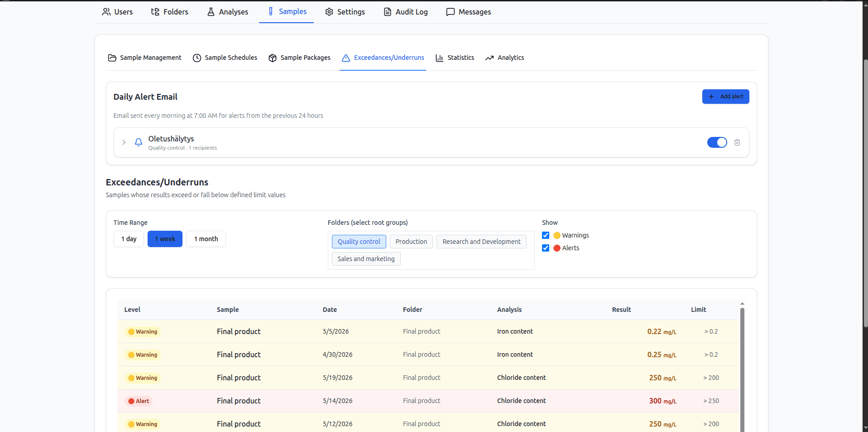Screen dimensions: 868x432
Task: Switch to Sample Schedules sub-tab
Action: tap(225, 58)
